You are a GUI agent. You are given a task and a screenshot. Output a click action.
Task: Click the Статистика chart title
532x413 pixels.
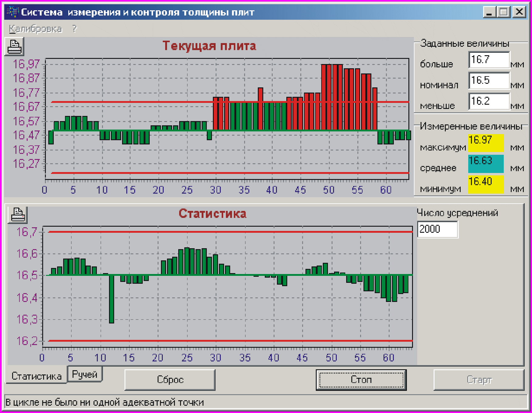(x=212, y=213)
